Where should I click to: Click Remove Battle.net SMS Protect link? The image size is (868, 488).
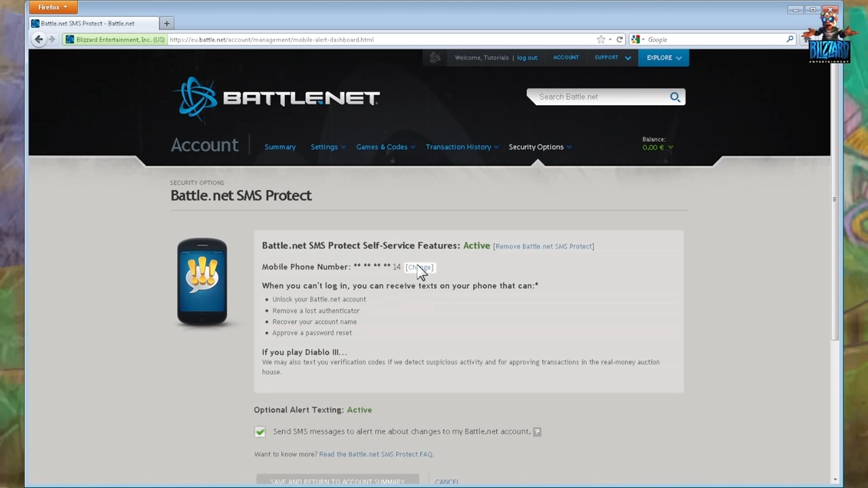coord(544,247)
